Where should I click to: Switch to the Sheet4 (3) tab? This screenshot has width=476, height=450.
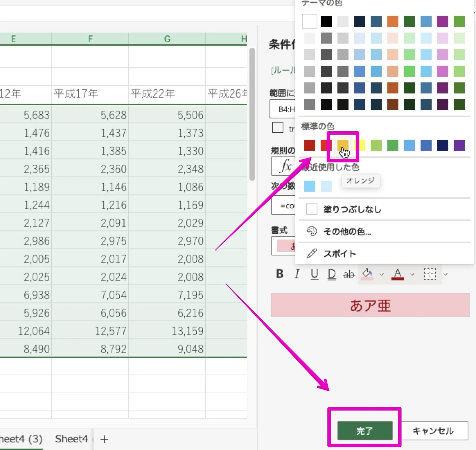(21, 439)
